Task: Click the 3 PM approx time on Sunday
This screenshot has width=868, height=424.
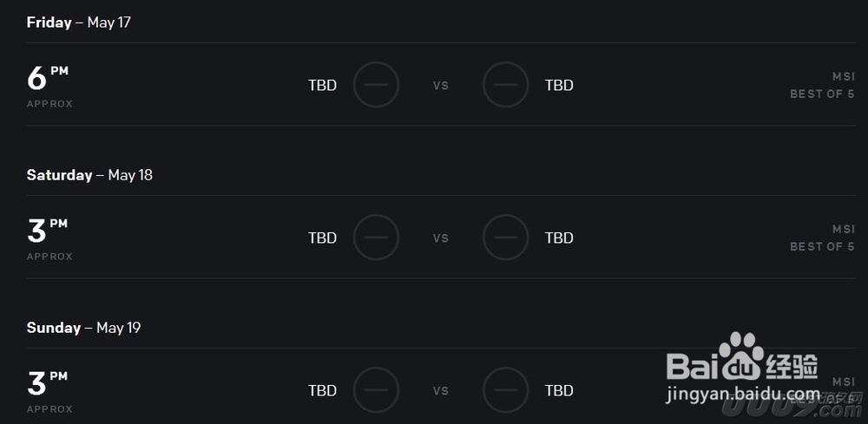Action: tap(49, 391)
